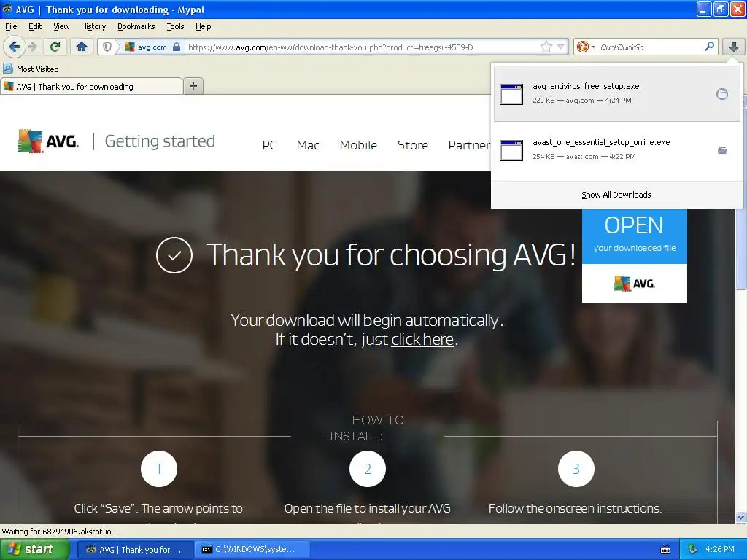The image size is (747, 560).
Task: Switch to C:\WINDOWS\system taskbar window
Action: click(x=252, y=550)
